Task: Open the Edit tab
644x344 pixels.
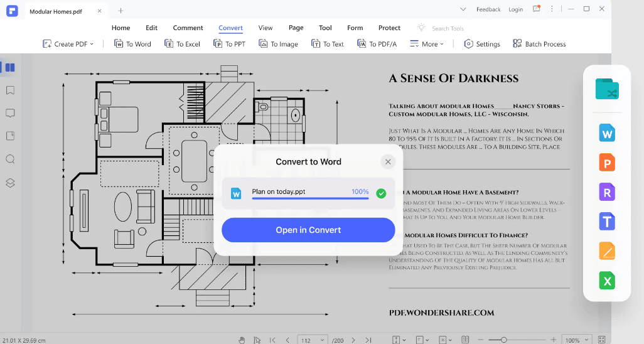Action: click(151, 28)
